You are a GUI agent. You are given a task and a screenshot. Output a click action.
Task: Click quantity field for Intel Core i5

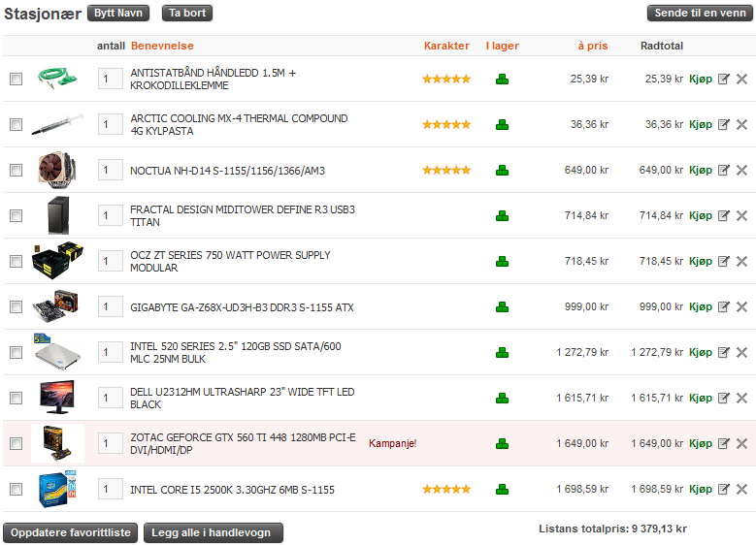111,489
